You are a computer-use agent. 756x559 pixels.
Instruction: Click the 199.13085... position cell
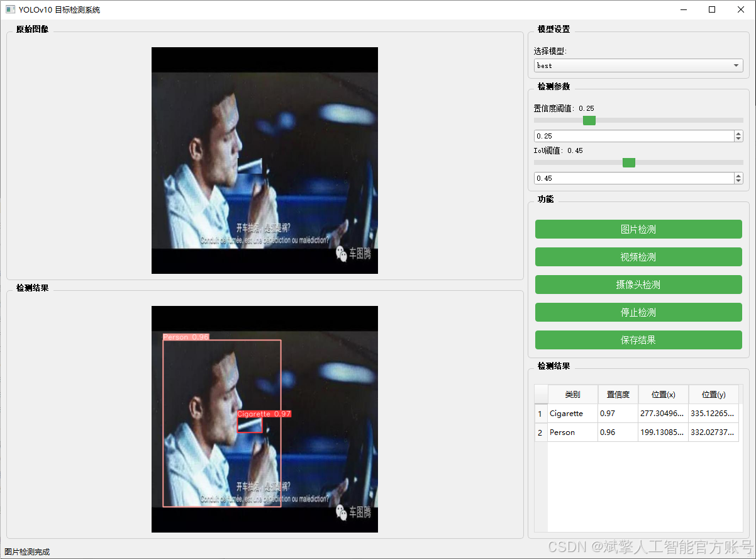click(x=663, y=432)
